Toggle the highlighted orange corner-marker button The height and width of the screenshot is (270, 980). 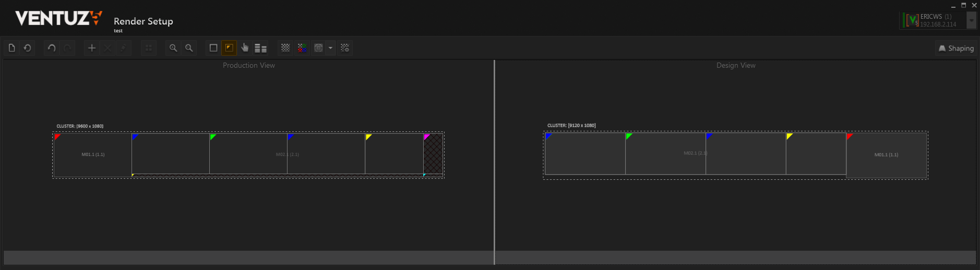pyautogui.click(x=229, y=48)
